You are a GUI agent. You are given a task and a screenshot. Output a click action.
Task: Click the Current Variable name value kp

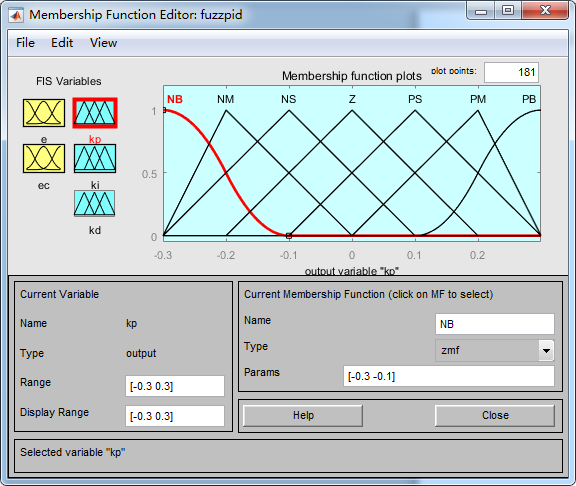pos(132,324)
